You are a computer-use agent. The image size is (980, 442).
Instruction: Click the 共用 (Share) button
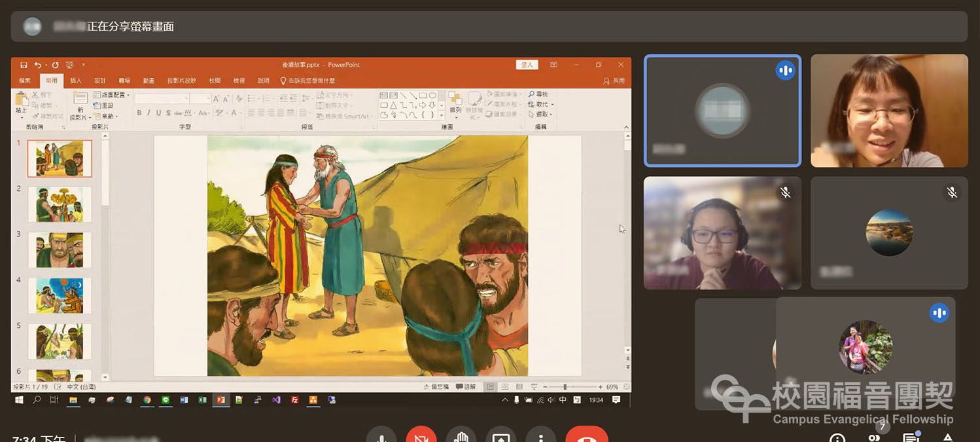tap(614, 81)
